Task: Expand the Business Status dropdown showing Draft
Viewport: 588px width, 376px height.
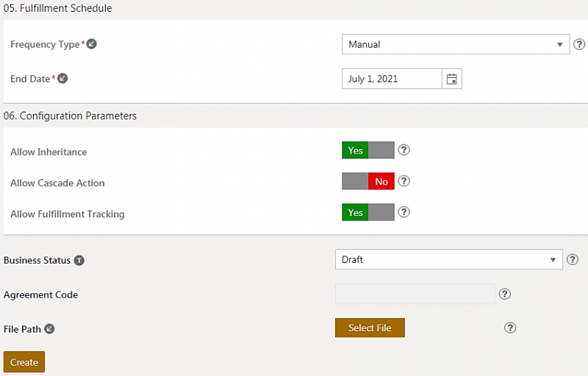Action: click(x=448, y=259)
